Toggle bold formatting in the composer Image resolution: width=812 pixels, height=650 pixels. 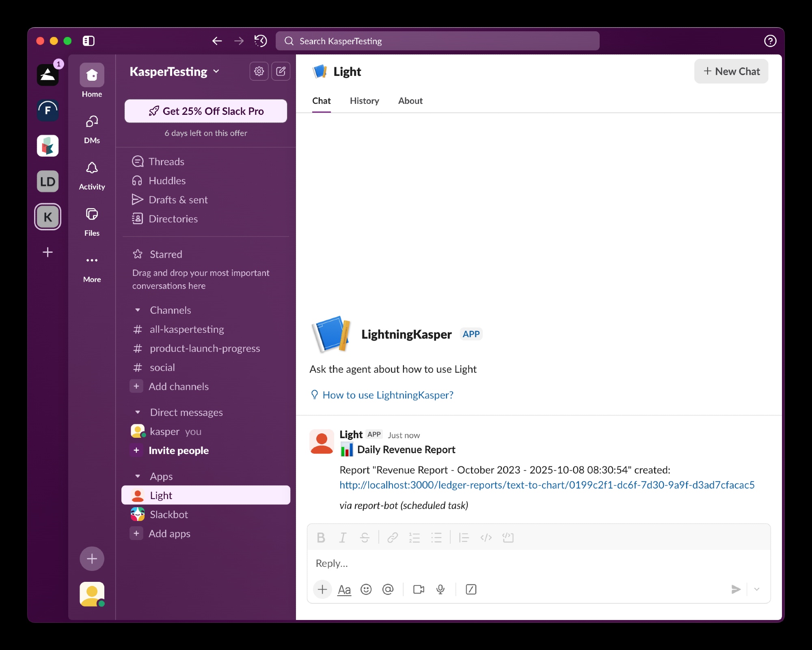[x=321, y=538]
